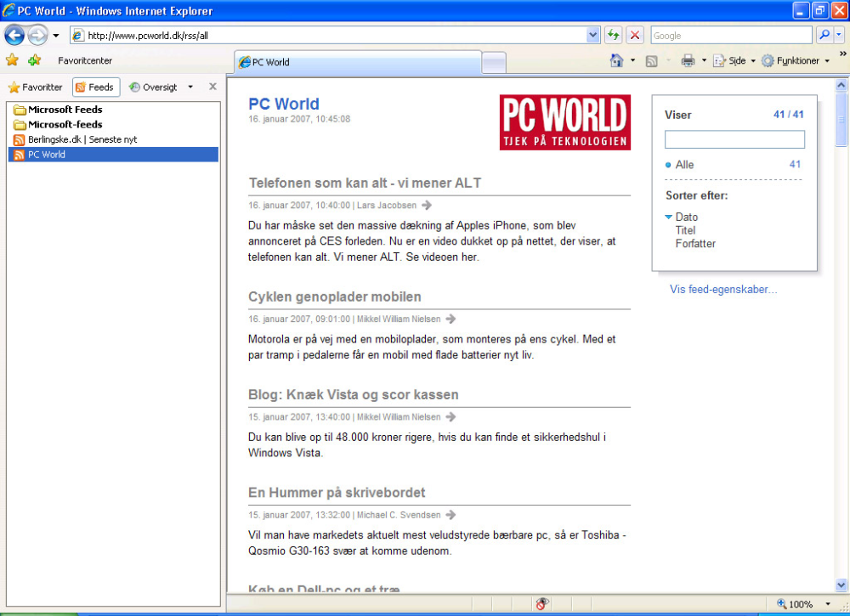The width and height of the screenshot is (850, 616).
Task: Switch to the Oversigt tab
Action: pos(153,88)
